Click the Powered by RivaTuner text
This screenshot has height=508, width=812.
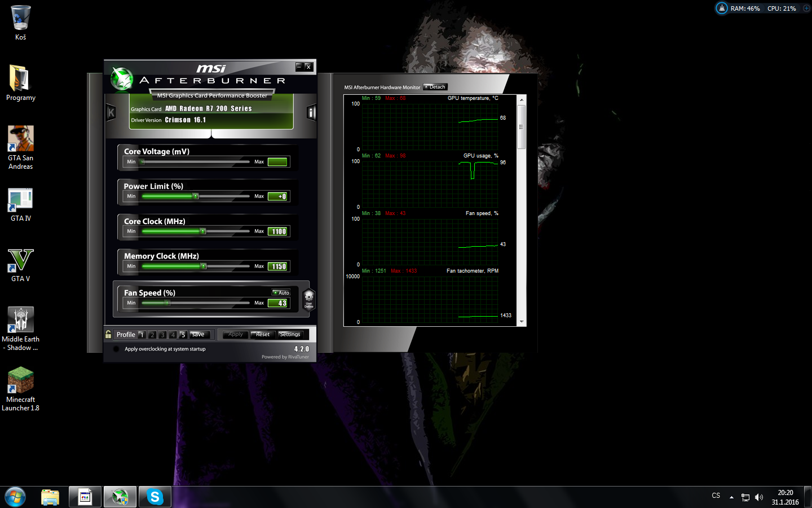[285, 357]
